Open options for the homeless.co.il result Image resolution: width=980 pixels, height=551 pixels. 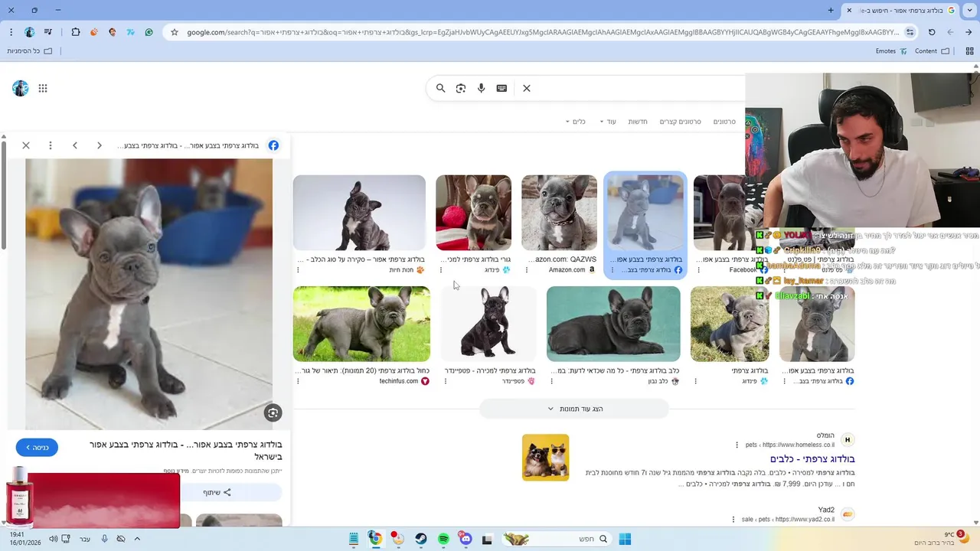click(737, 445)
